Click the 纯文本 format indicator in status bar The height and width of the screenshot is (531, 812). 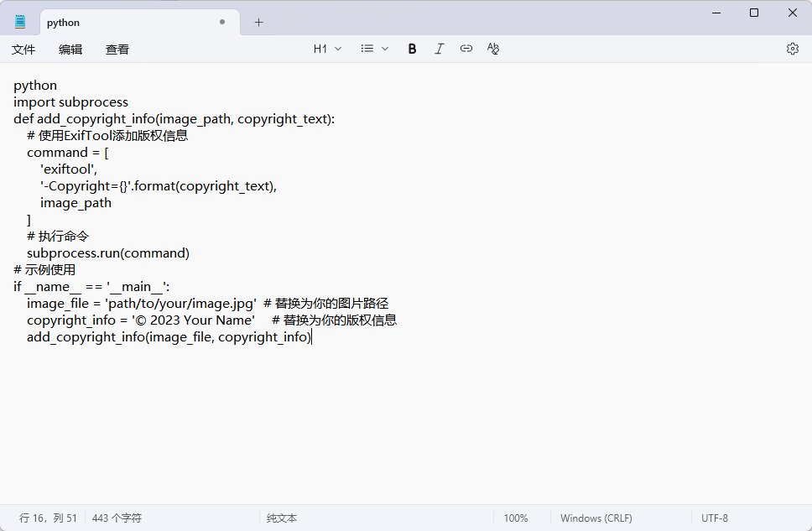coord(282,518)
